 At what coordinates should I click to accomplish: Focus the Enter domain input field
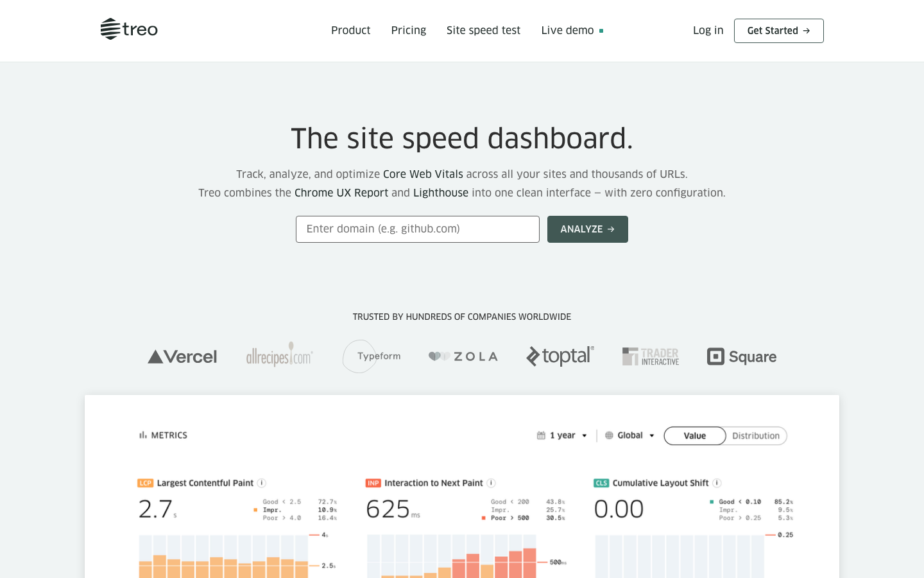coord(418,229)
